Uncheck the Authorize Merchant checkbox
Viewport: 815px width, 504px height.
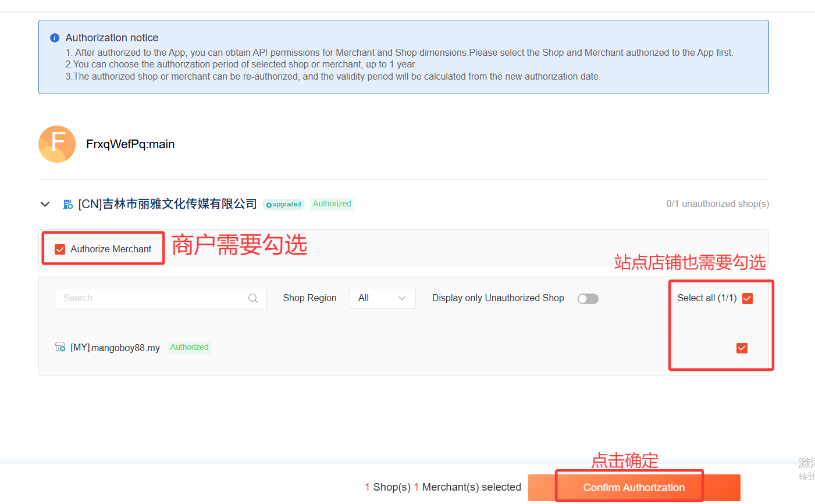pos(60,249)
